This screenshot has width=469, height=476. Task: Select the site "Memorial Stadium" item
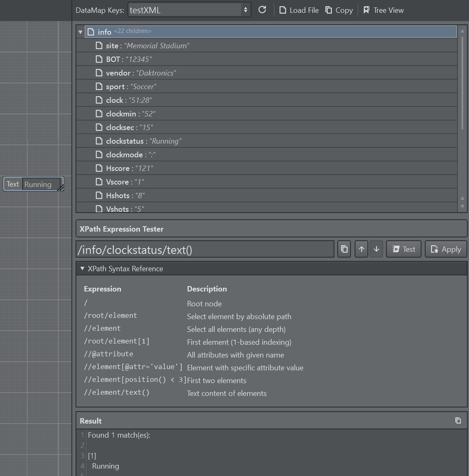click(147, 45)
